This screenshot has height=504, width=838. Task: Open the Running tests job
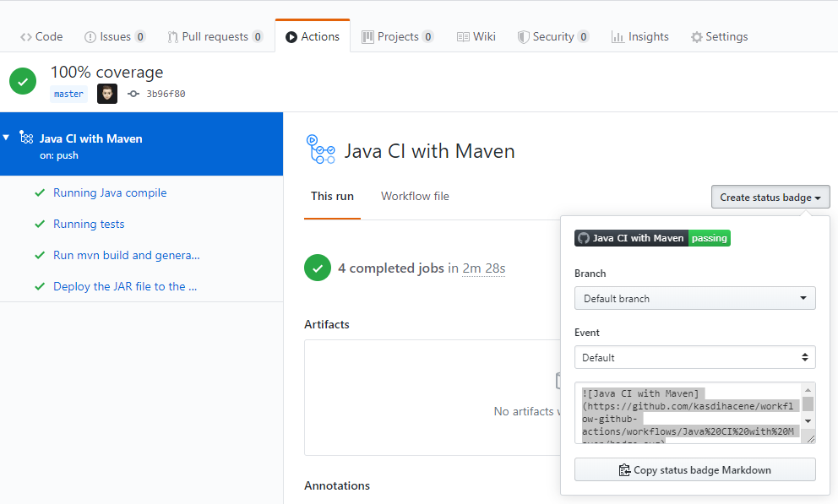pyautogui.click(x=89, y=225)
